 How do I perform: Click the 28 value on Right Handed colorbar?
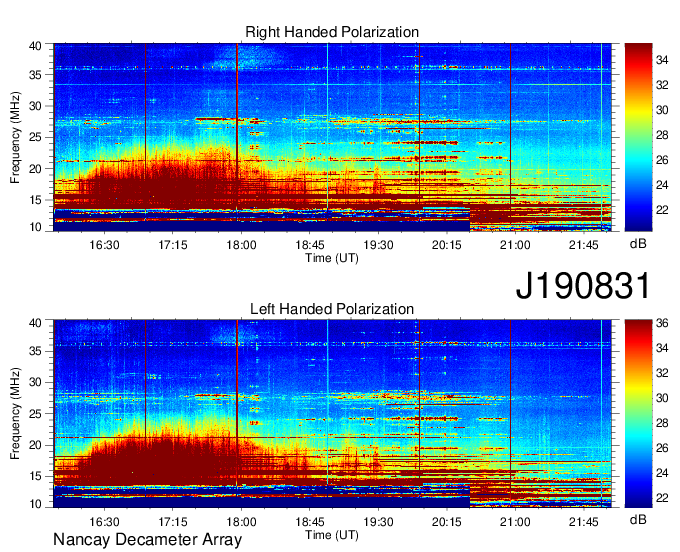[662, 135]
